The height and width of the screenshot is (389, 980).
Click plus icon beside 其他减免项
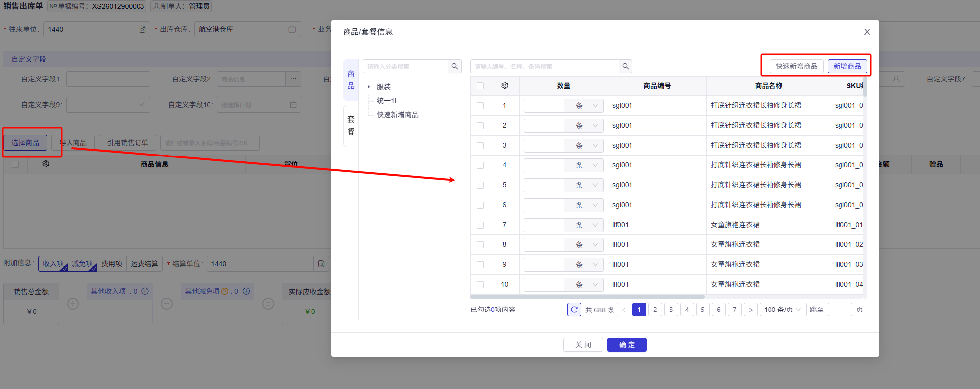click(x=246, y=291)
